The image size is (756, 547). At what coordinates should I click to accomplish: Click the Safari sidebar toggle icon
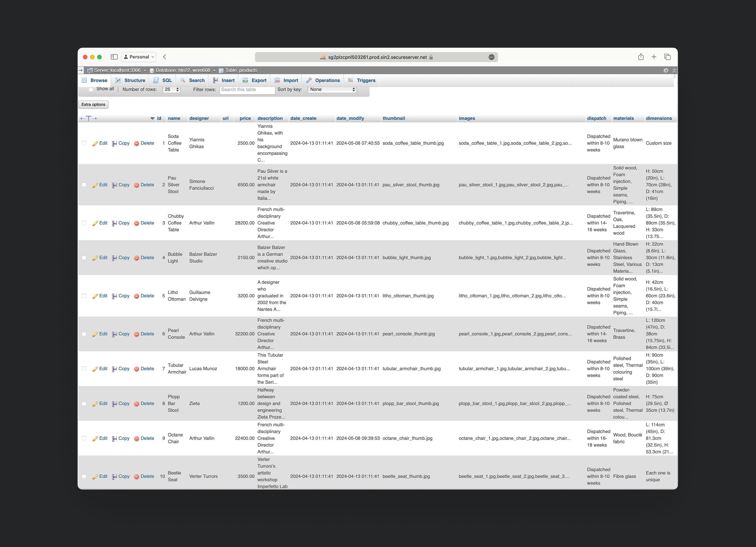pos(114,57)
